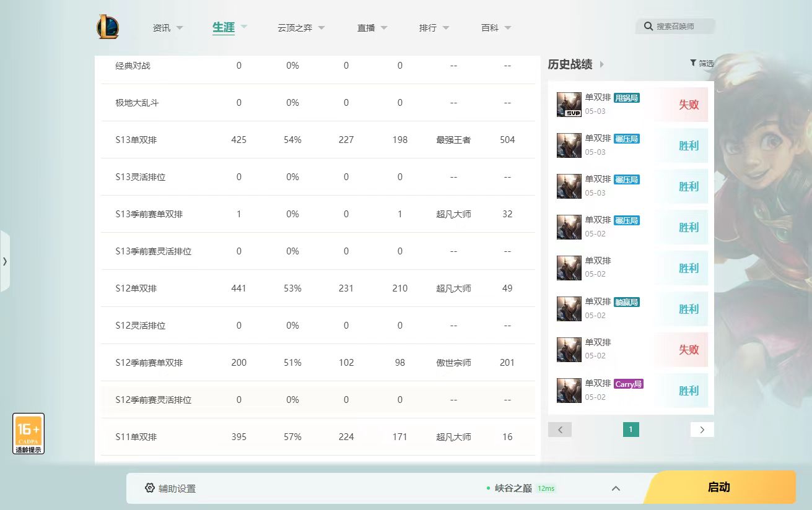Click the S13单双排 row label
The height and width of the screenshot is (510, 812).
(136, 140)
